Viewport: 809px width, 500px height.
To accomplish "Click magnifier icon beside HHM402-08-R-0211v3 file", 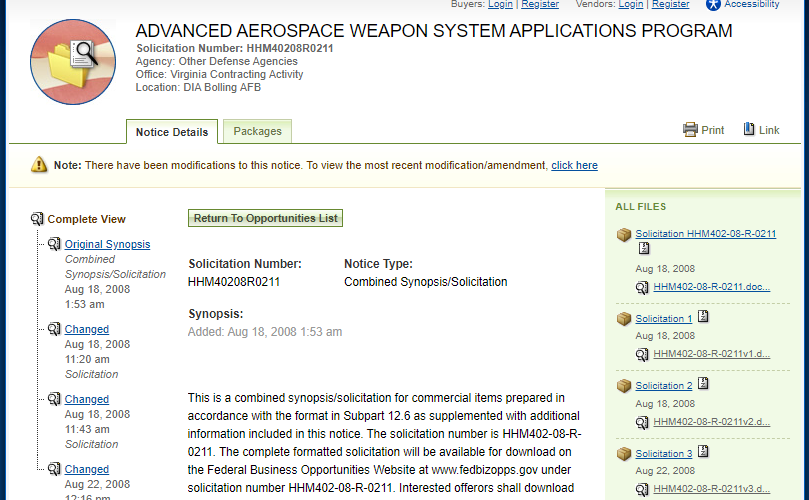I will click(642, 489).
